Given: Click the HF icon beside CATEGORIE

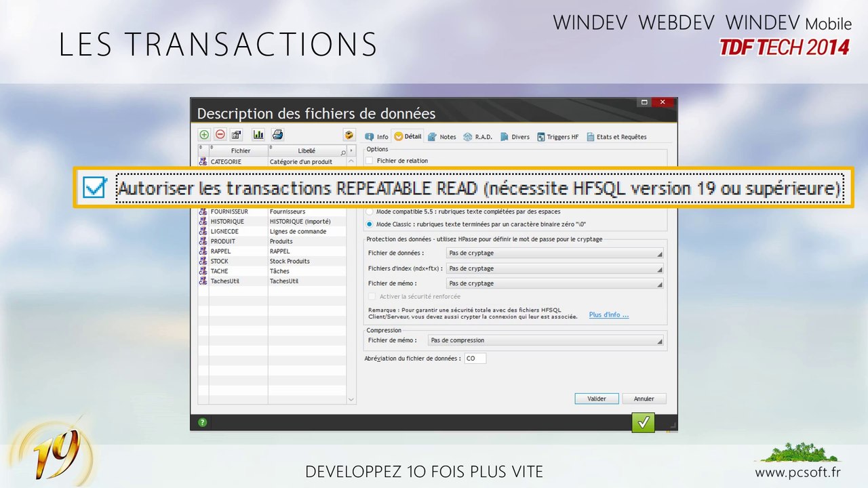Looking at the screenshot, I should [x=203, y=162].
